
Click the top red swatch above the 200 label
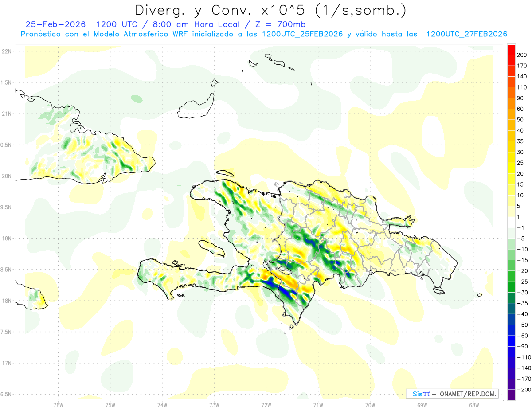click(512, 50)
